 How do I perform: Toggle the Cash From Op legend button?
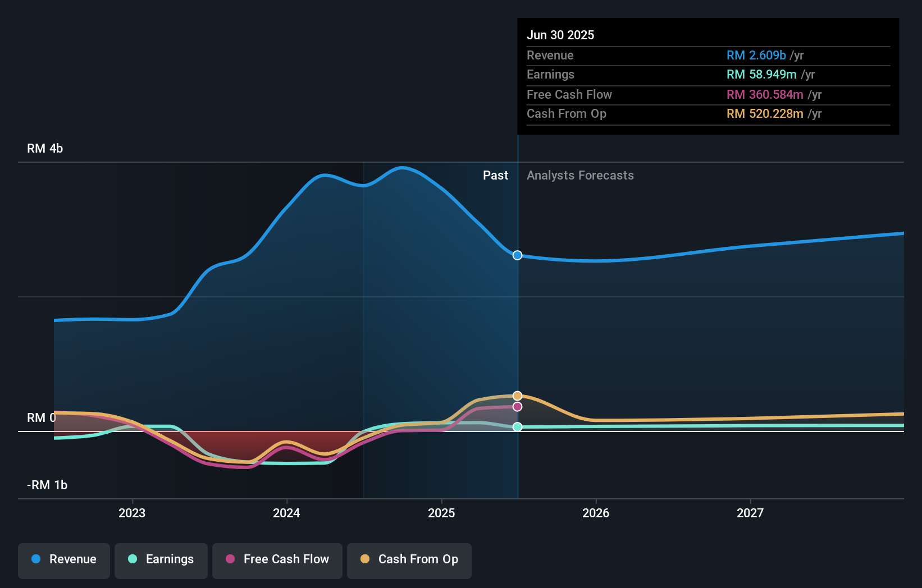pyautogui.click(x=409, y=561)
